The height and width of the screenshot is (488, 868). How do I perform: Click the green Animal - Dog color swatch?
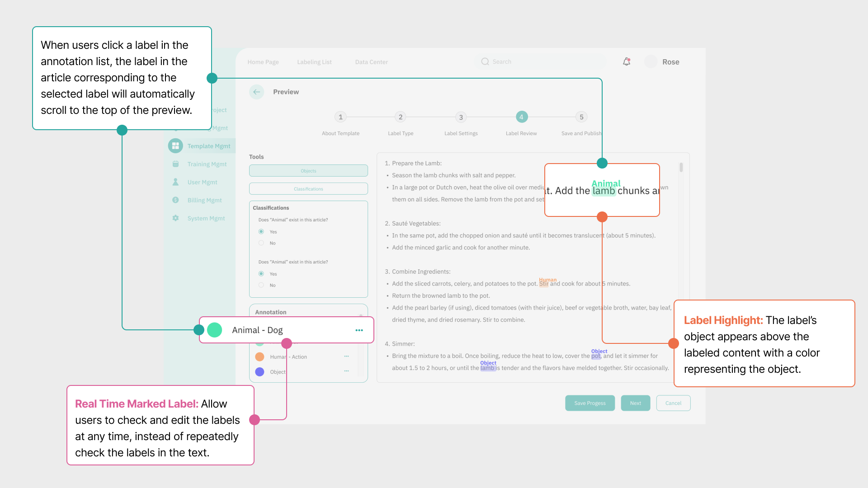pyautogui.click(x=215, y=330)
